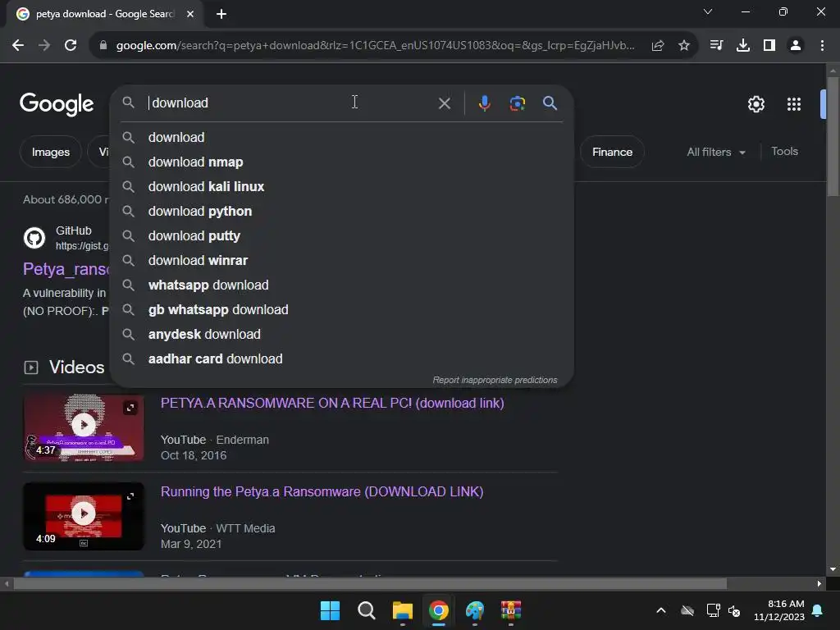Choose suggestion 'download nmap'

click(342, 162)
